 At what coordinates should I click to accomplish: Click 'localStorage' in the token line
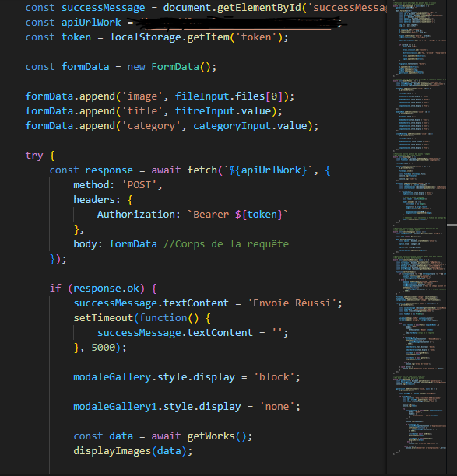[x=145, y=37]
